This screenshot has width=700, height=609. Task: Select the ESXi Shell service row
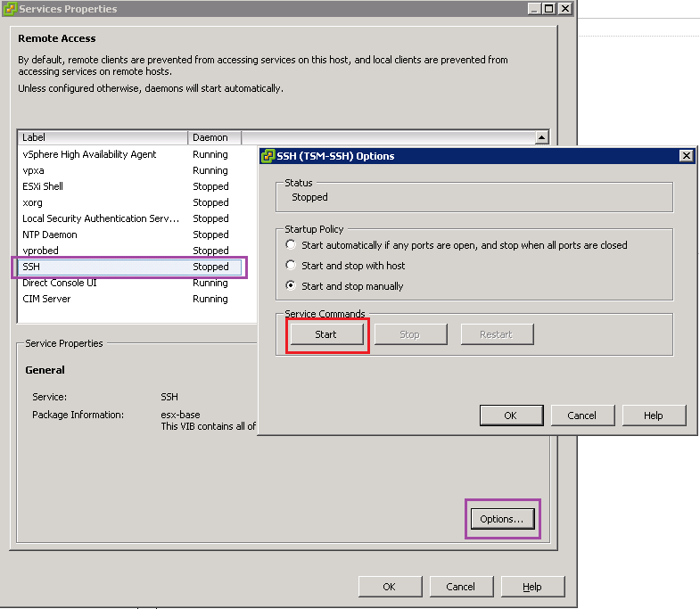pos(129,186)
